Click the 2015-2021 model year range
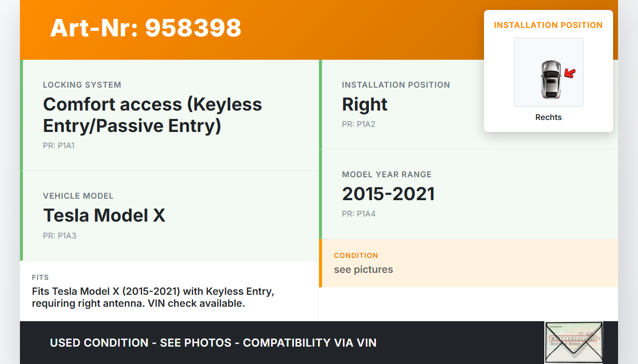Image resolution: width=638 pixels, height=364 pixels. point(388,194)
